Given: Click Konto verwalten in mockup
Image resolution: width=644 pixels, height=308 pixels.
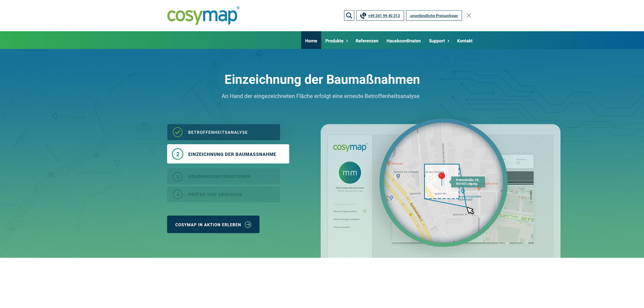Looking at the screenshot, I should pos(342,227).
